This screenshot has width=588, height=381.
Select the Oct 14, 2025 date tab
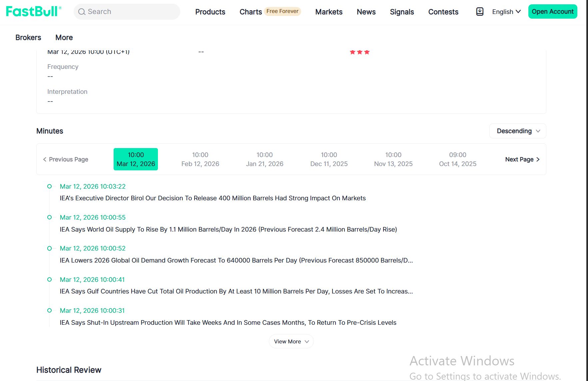pos(457,159)
